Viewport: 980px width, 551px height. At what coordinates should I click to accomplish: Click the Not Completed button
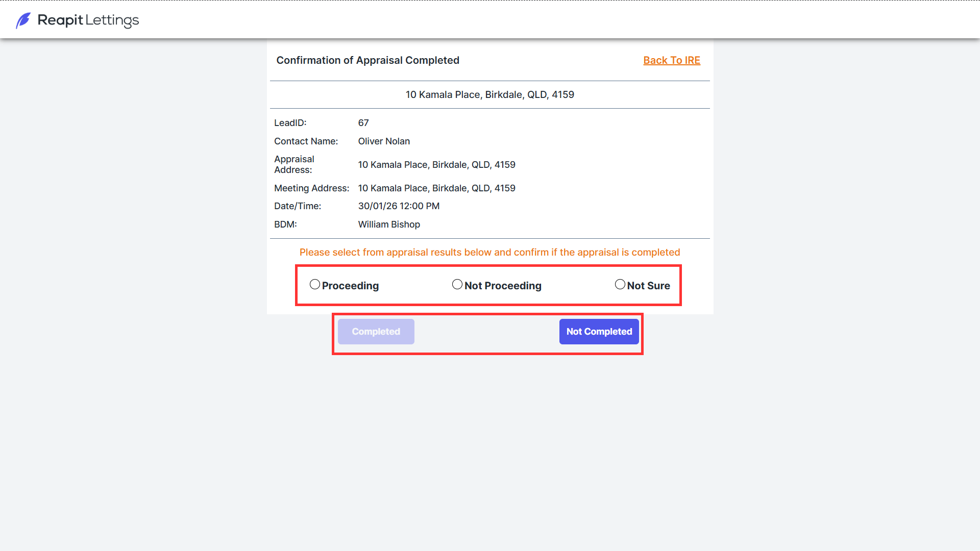pos(599,332)
